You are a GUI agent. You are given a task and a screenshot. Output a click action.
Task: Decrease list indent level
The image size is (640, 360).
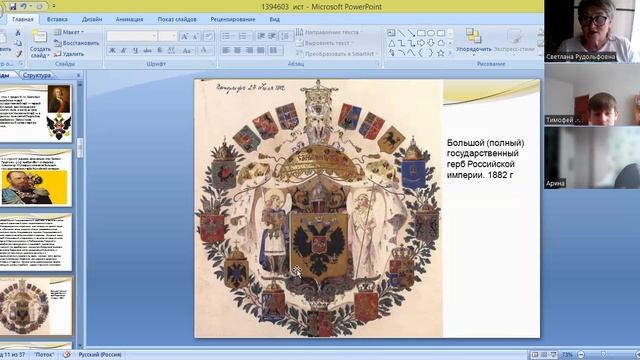pos(261,36)
